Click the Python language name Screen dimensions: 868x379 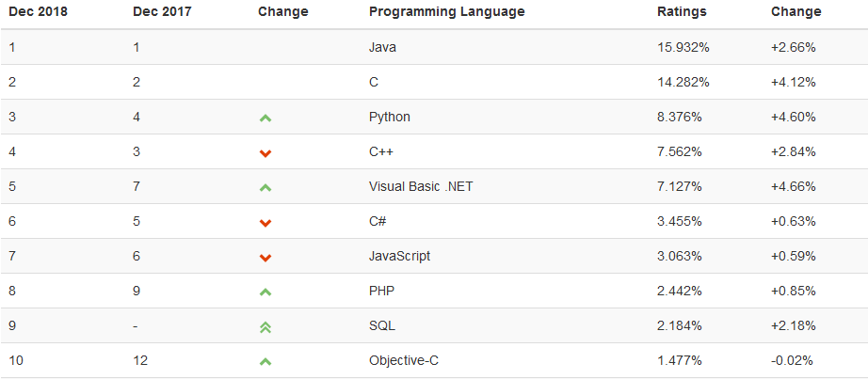(390, 118)
